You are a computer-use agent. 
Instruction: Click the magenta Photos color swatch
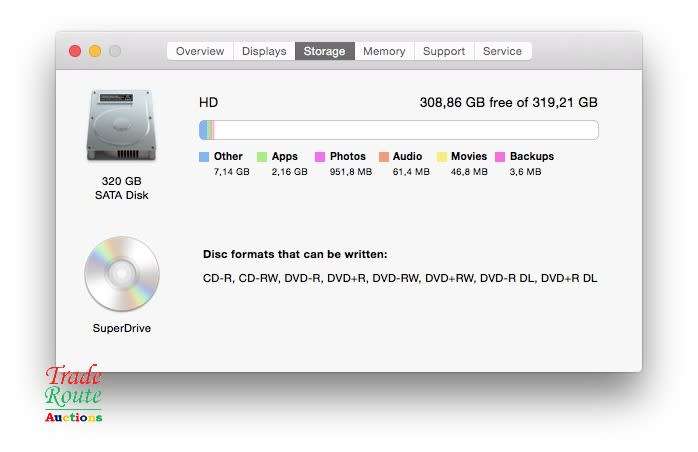320,157
